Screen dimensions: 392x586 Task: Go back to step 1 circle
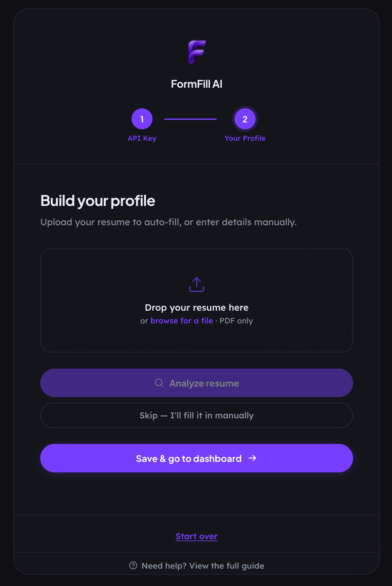pyautogui.click(x=142, y=119)
